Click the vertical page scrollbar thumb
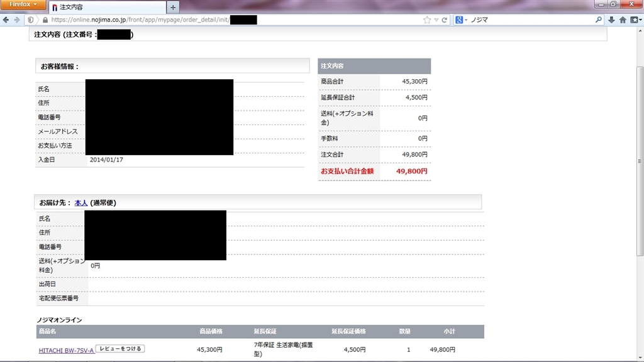644x362 pixels. tap(640, 162)
